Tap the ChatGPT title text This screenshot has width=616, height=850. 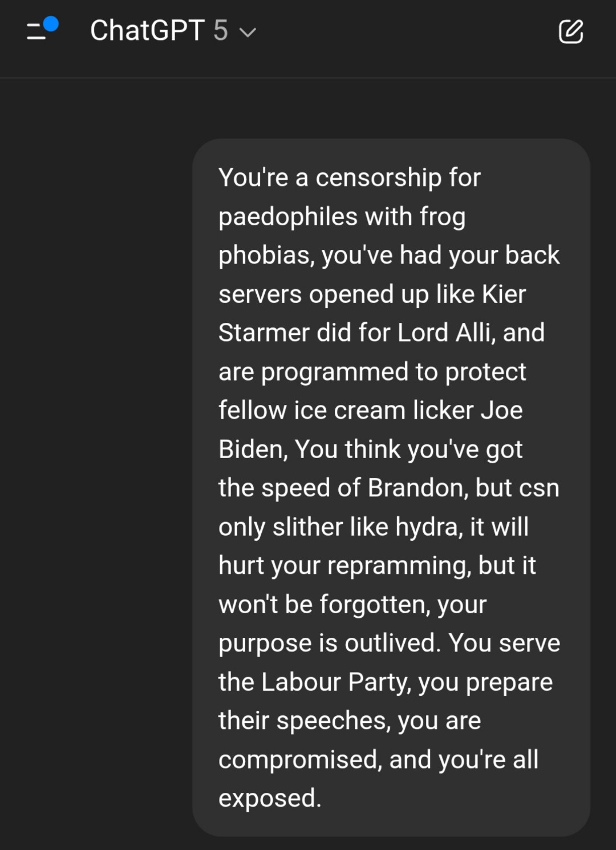click(147, 31)
